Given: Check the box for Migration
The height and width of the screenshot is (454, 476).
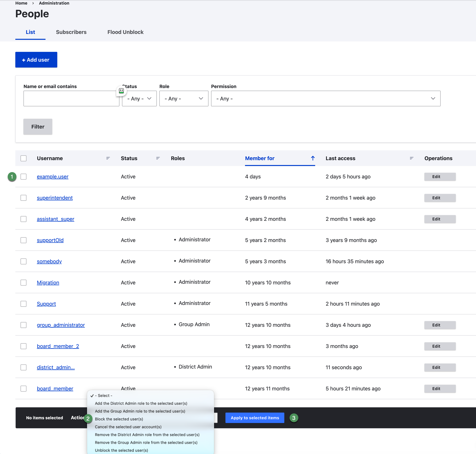Looking at the screenshot, I should [x=23, y=283].
